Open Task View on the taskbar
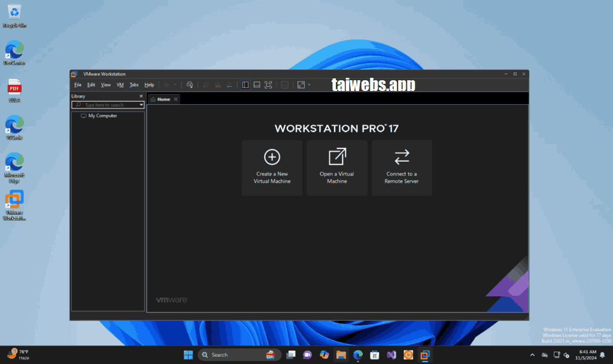This screenshot has width=613, height=364. tap(291, 354)
